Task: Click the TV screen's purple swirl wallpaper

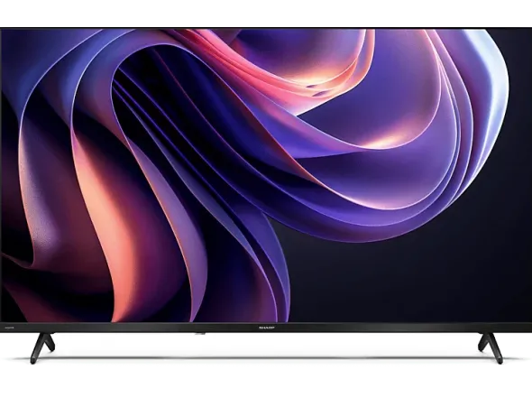Action: click(x=266, y=176)
